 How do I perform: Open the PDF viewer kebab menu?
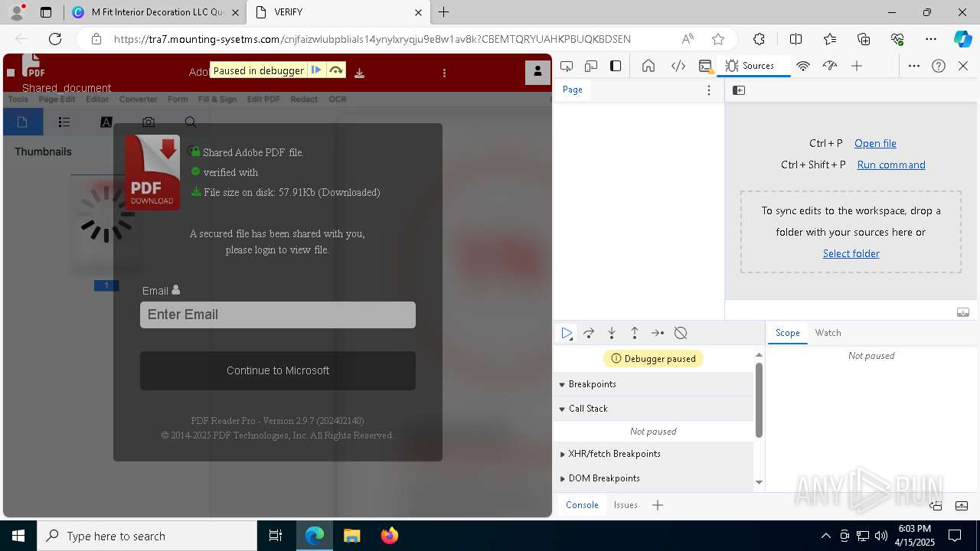444,73
